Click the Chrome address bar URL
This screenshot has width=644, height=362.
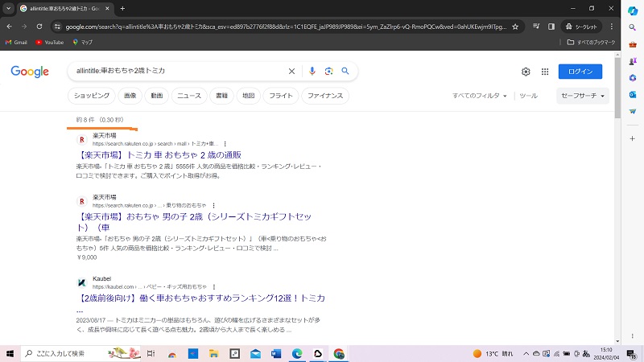(286, 27)
